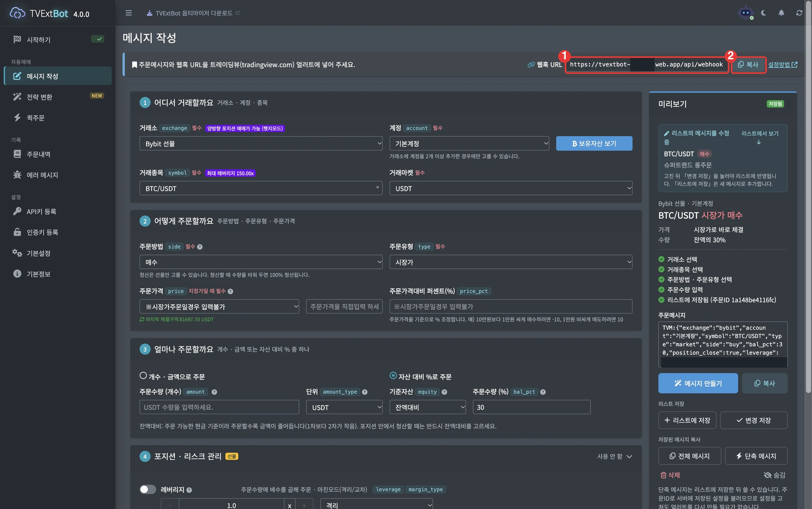Viewport: 812px width, 509px height.
Task: Select 자산 대비 %로 주문 radio button
Action: [x=393, y=376]
